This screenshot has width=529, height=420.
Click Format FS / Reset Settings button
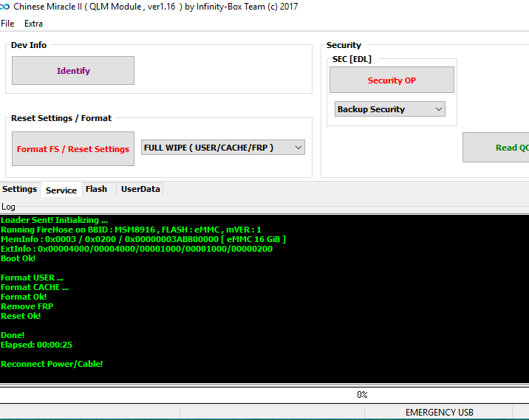tap(73, 148)
